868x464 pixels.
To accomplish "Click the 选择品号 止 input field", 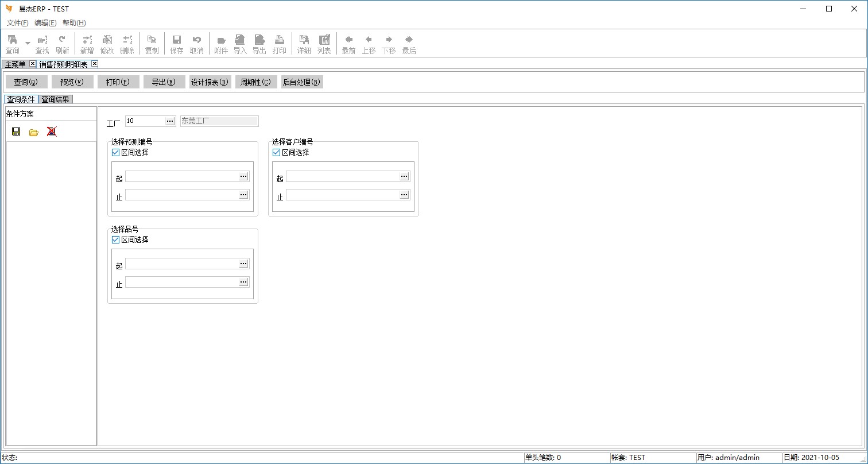I will [181, 282].
